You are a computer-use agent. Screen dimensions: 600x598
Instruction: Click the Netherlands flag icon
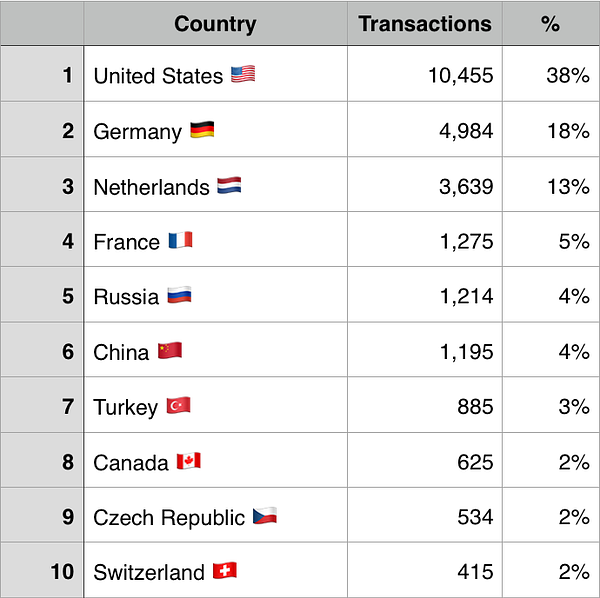pos(230,186)
